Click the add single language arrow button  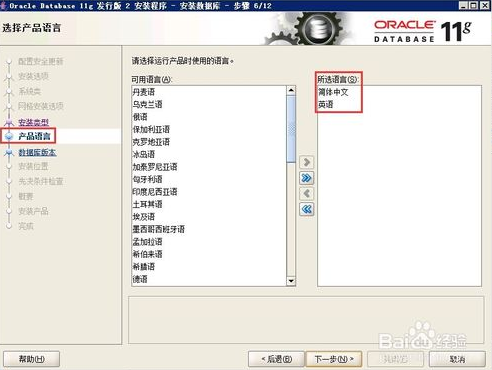pyautogui.click(x=306, y=162)
